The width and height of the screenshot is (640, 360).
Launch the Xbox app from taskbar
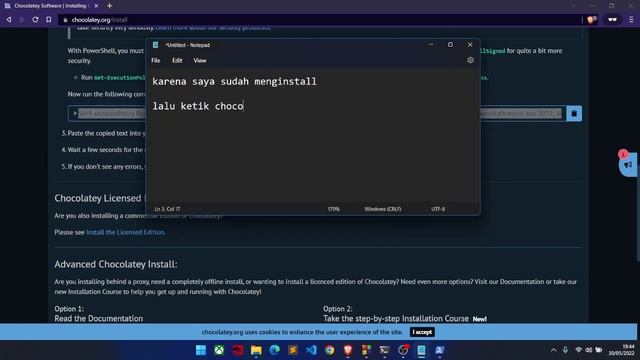219,350
